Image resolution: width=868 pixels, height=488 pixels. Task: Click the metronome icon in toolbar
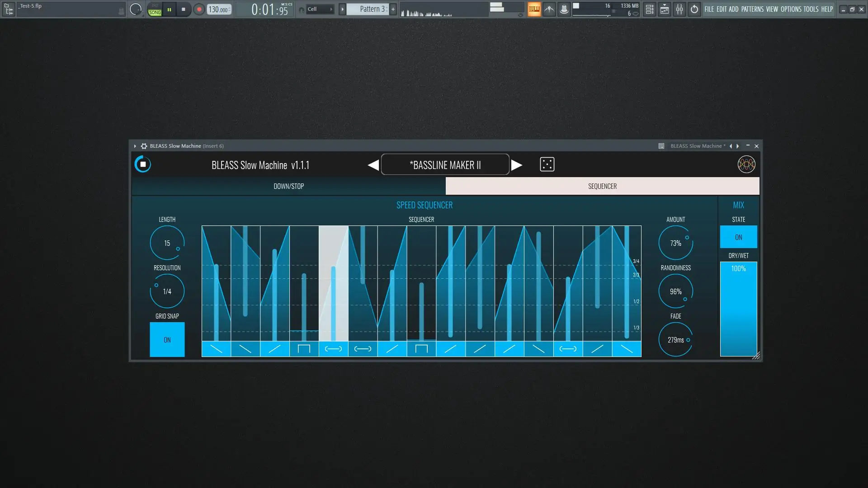(x=549, y=9)
